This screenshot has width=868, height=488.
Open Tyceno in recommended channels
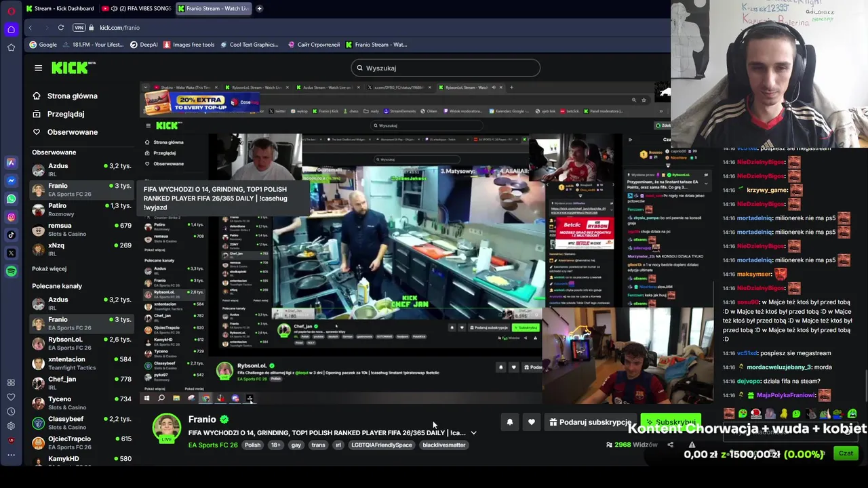pyautogui.click(x=81, y=403)
